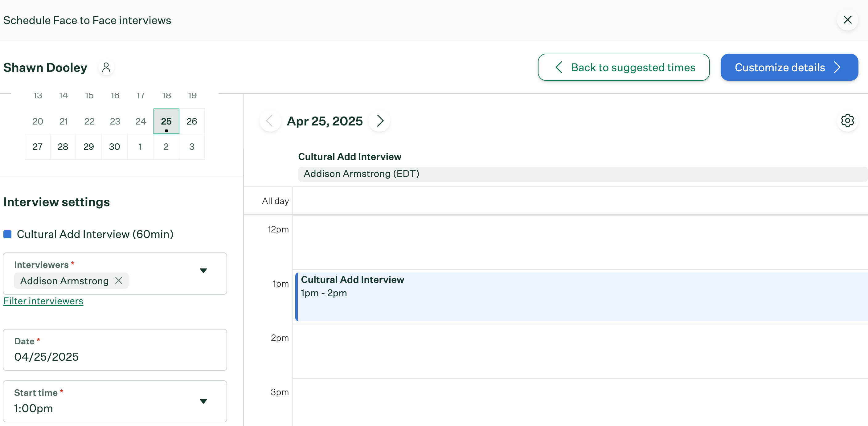Open calendar settings gear icon
This screenshot has height=426, width=868.
click(x=847, y=121)
